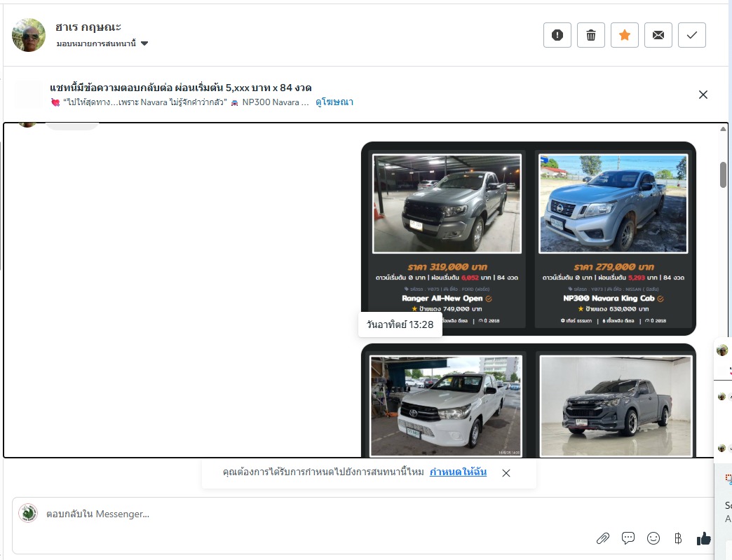Mark as unread with envelope icon
Screen dimensions: 732x560
pos(658,35)
